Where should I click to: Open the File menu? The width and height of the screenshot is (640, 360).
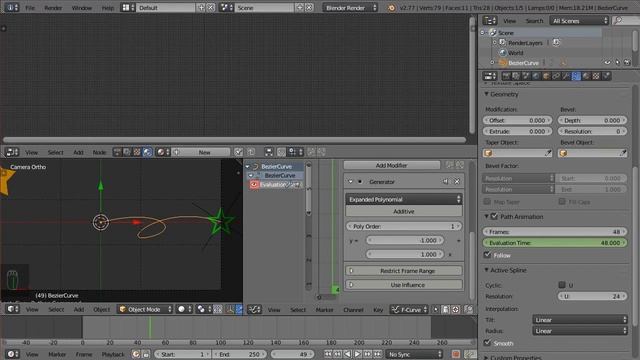coord(30,8)
